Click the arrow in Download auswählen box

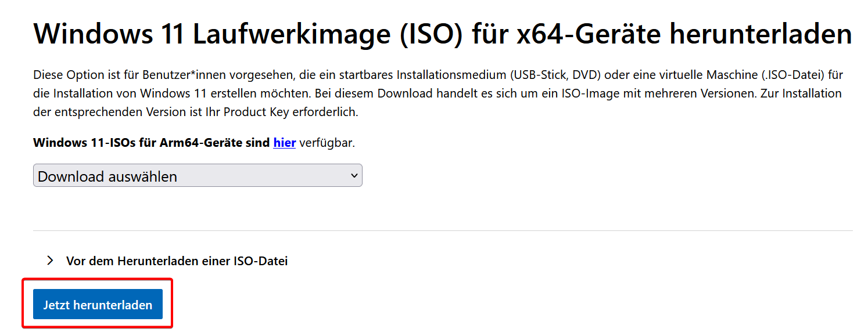pyautogui.click(x=354, y=176)
